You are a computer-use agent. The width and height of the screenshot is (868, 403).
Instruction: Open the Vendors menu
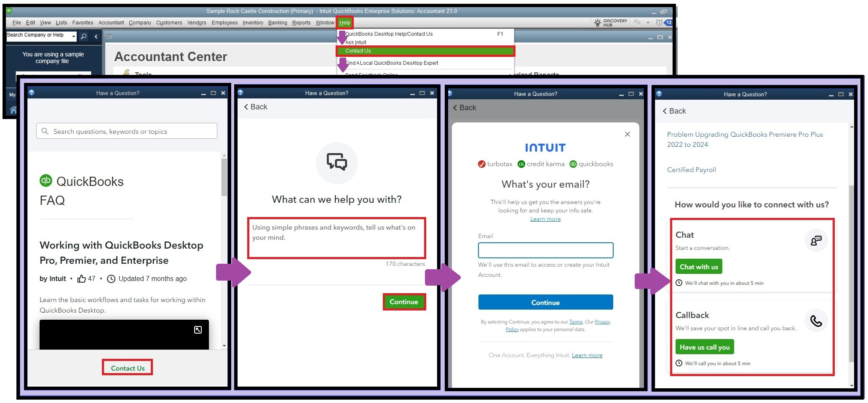click(x=197, y=23)
